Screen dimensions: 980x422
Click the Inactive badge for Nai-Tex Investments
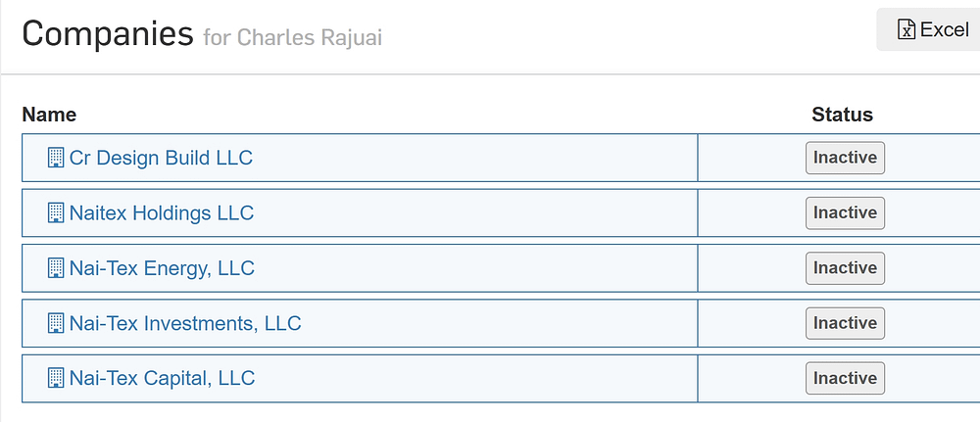pos(845,323)
